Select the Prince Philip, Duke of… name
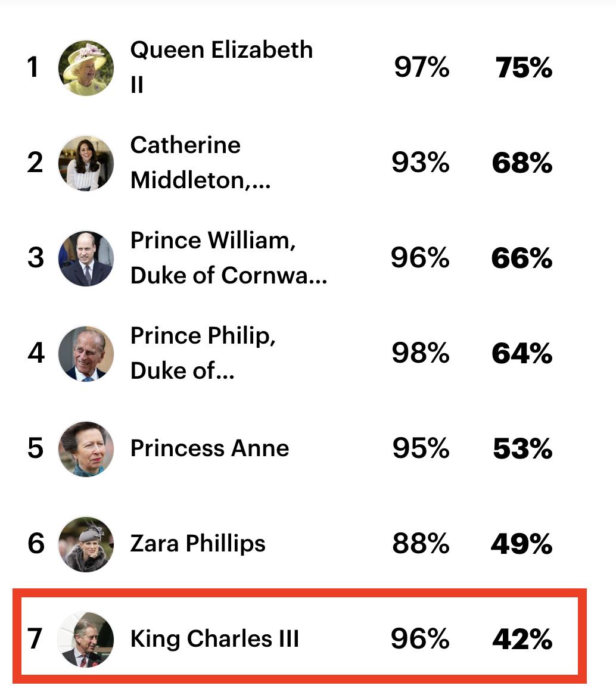Image resolution: width=616 pixels, height=692 pixels. (203, 353)
